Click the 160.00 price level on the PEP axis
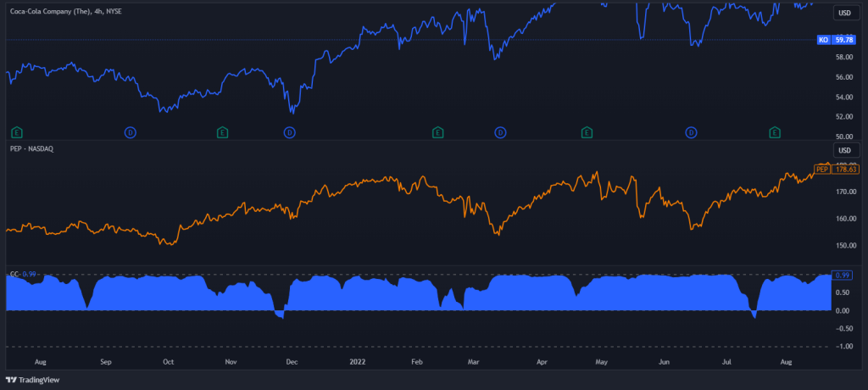 pyautogui.click(x=844, y=218)
